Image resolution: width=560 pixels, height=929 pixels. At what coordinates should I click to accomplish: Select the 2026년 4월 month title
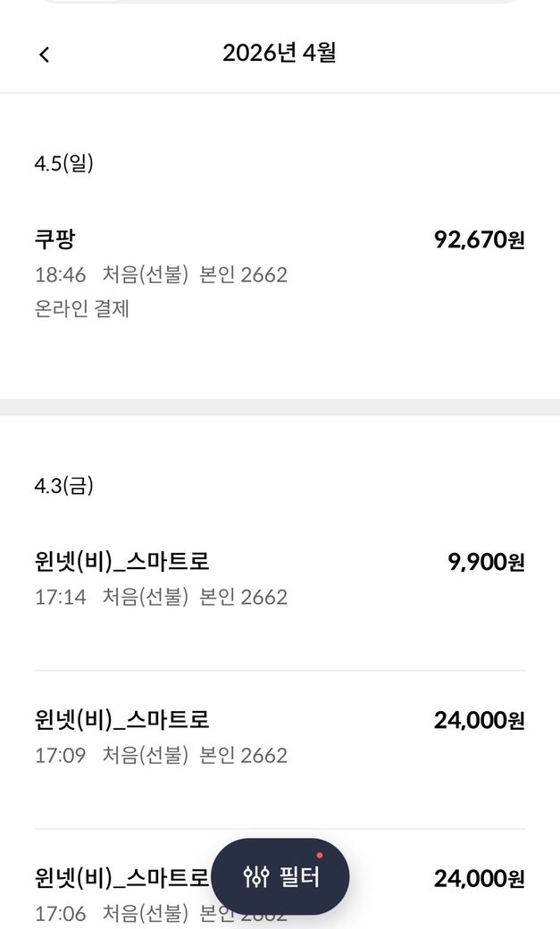(x=280, y=53)
